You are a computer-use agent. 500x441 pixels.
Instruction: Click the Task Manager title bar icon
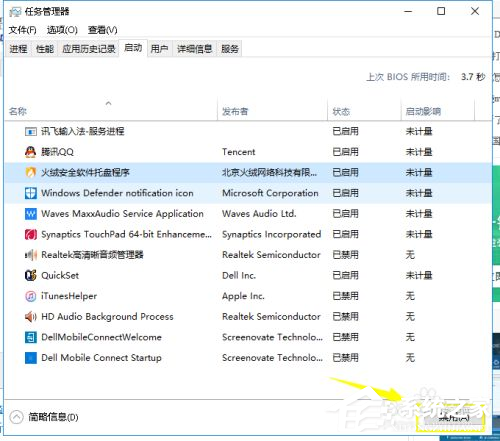(15, 12)
